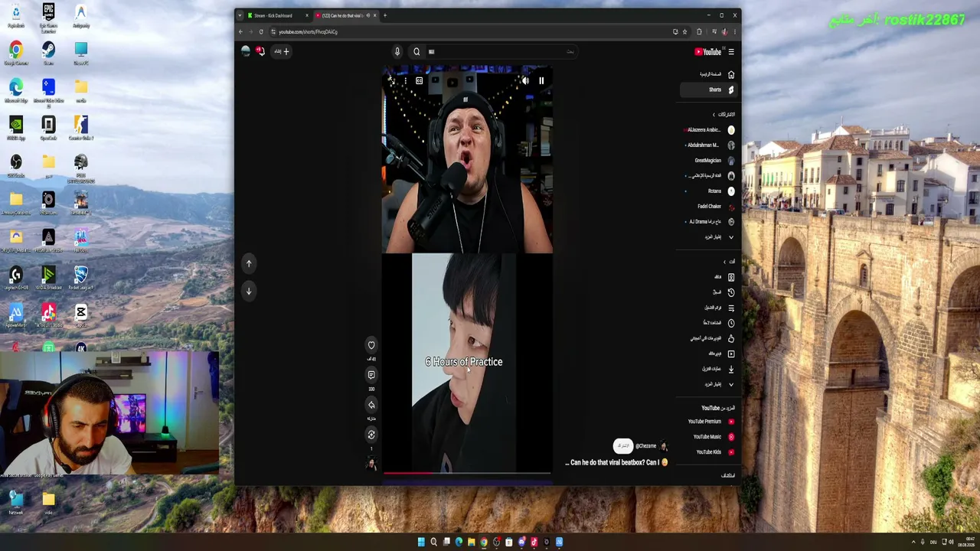Viewport: 980px width, 551px height.
Task: Open the YouTube hamburger guide menu
Action: [x=731, y=52]
